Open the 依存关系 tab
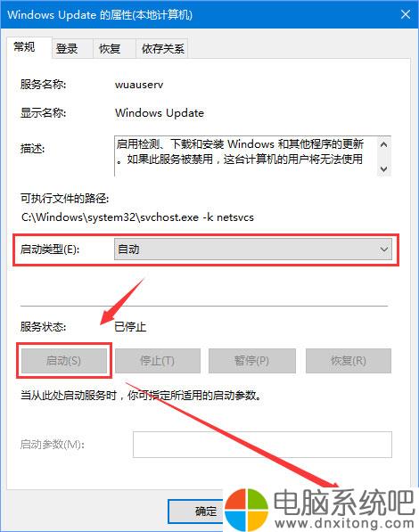The width and height of the screenshot is (419, 532). pos(162,48)
